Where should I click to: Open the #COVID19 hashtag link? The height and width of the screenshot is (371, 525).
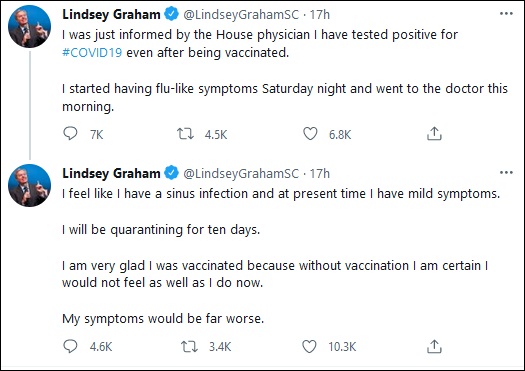(92, 53)
